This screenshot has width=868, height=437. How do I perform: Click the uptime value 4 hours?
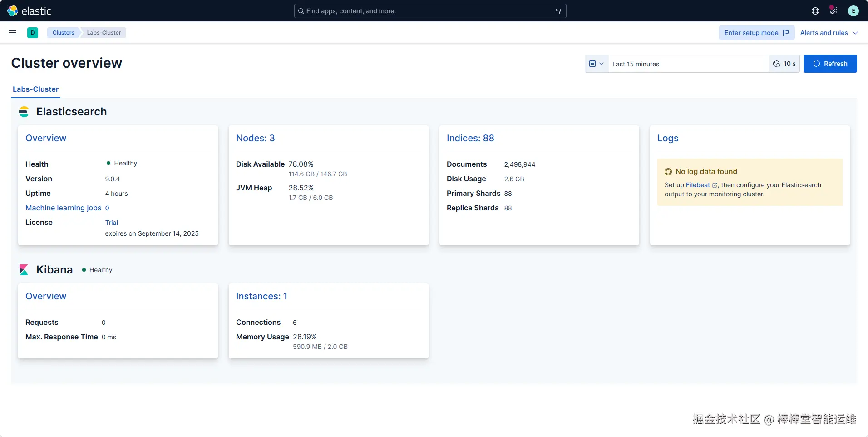click(117, 194)
